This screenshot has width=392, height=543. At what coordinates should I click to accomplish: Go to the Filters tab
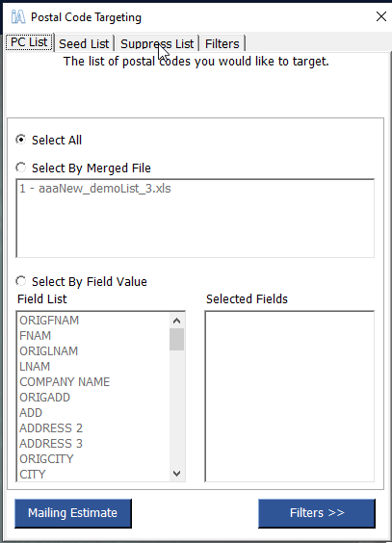coord(222,43)
